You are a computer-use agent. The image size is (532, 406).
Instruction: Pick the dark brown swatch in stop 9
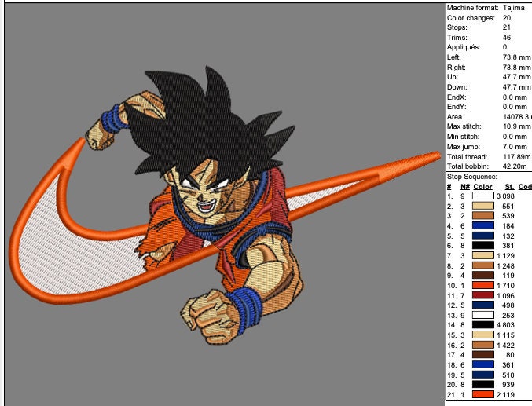pos(483,276)
